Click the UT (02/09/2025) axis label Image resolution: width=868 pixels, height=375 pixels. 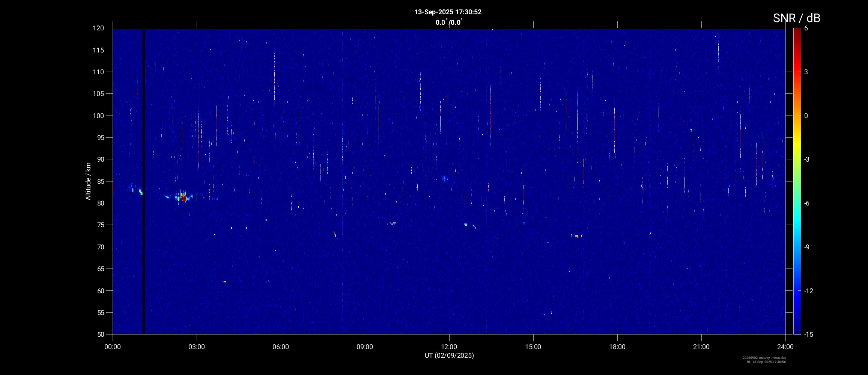point(449,355)
